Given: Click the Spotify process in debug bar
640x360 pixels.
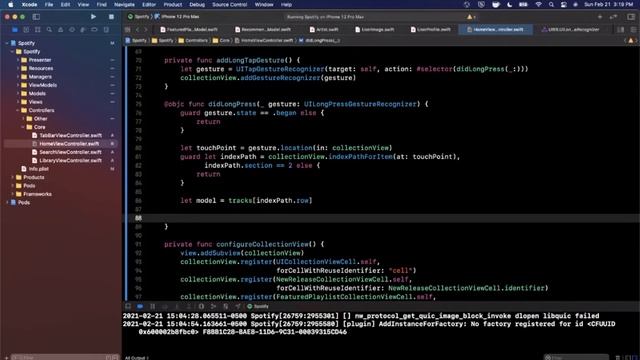Looking at the screenshot, I should (x=258, y=306).
